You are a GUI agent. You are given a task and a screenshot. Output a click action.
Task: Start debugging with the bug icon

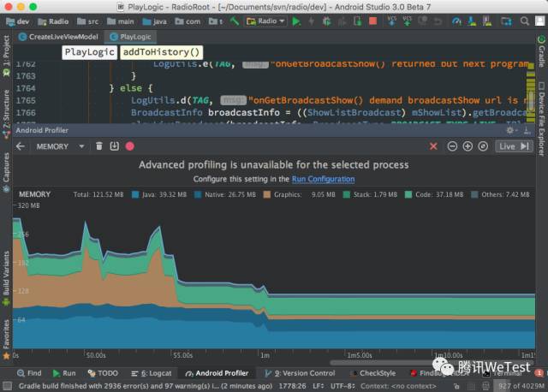[x=326, y=21]
